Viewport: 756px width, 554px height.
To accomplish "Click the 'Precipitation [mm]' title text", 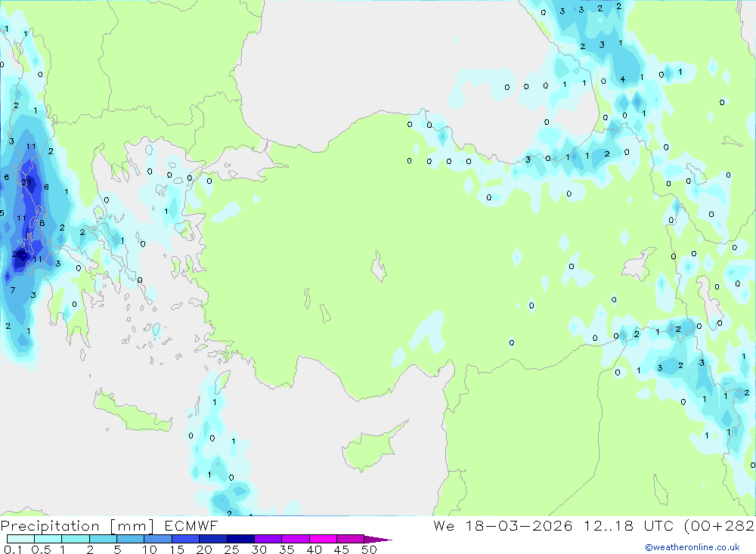I will pos(77,526).
